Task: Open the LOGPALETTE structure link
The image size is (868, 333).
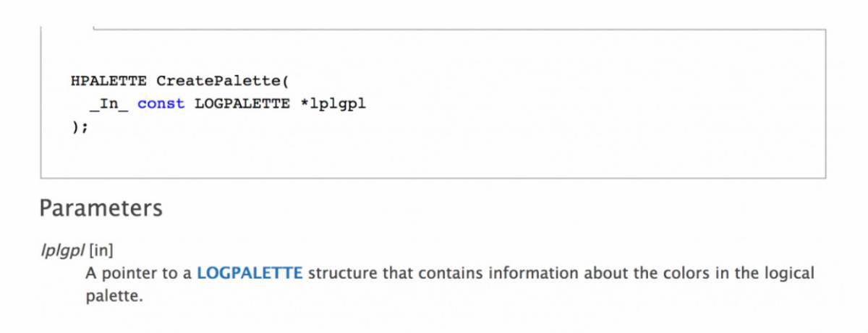Action: point(250,274)
